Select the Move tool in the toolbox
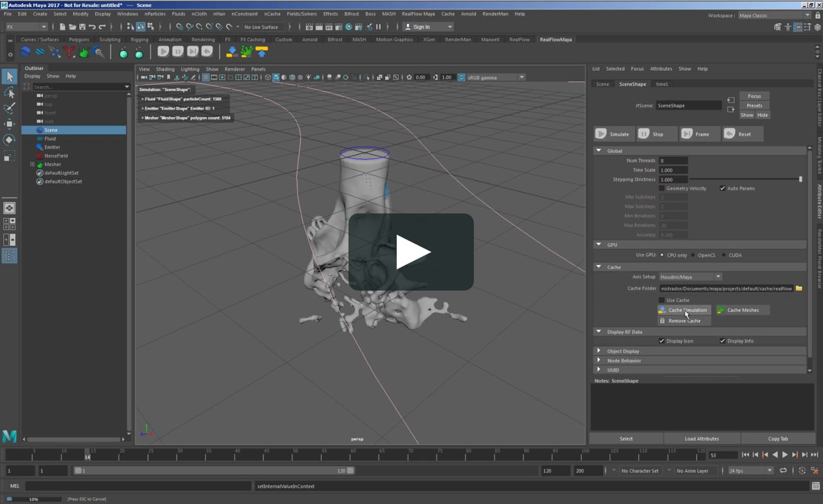823x504 pixels. (9, 123)
